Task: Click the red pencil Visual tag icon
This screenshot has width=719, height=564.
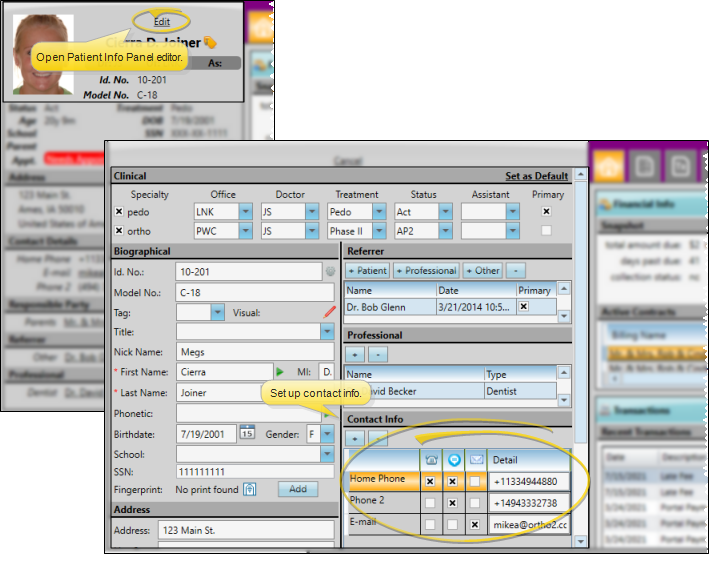Action: click(x=329, y=312)
